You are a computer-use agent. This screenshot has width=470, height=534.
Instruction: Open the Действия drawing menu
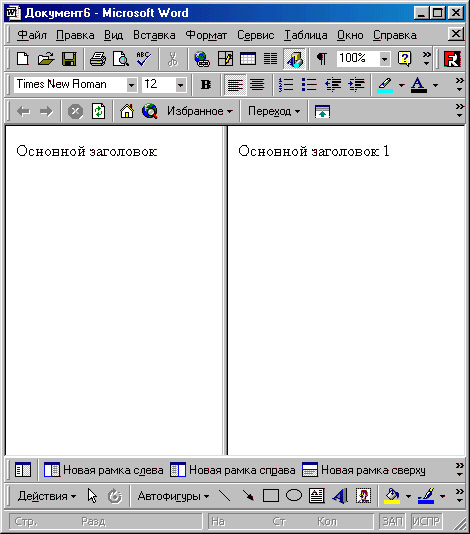(x=47, y=496)
